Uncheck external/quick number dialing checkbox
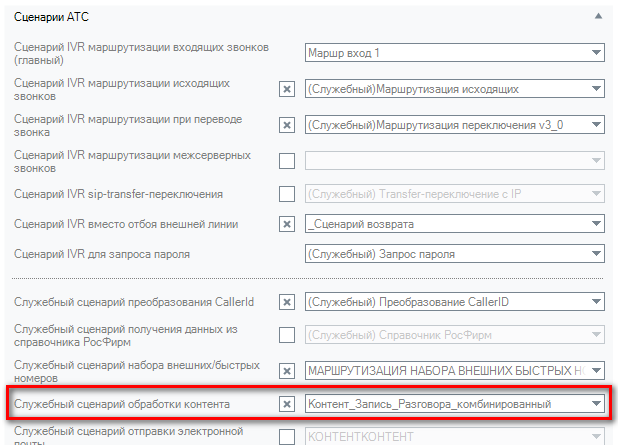This screenshot has width=618, height=446. (x=287, y=371)
